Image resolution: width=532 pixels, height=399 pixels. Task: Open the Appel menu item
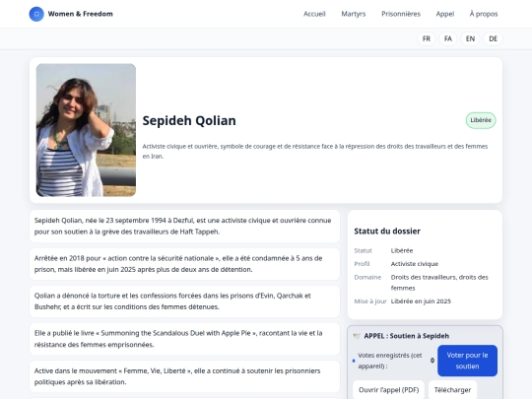point(444,14)
